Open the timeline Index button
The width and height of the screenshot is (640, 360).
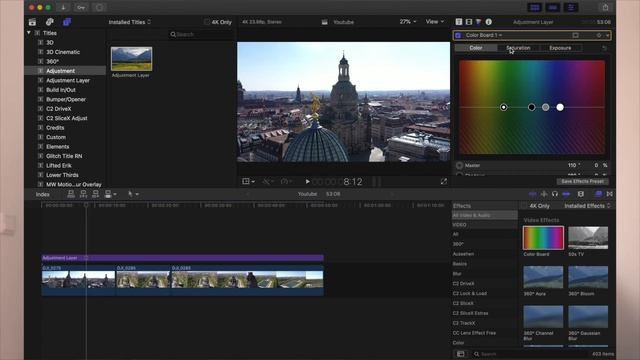42,194
